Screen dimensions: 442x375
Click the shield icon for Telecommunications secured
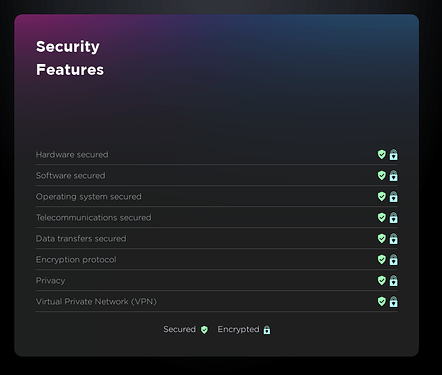382,217
